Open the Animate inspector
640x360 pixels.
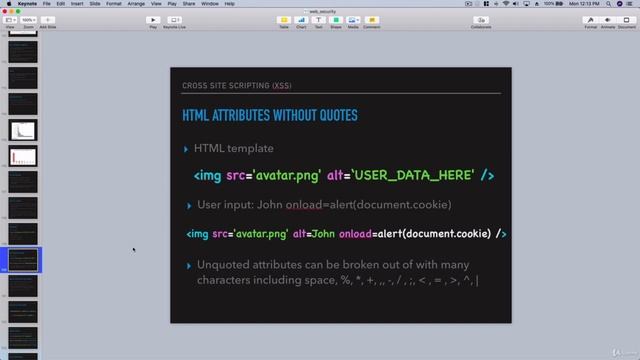point(608,20)
